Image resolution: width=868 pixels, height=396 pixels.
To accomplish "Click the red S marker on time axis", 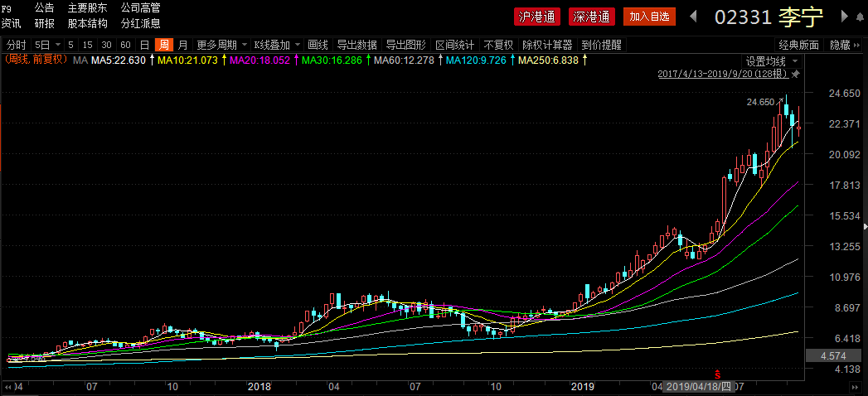I will tap(717, 374).
